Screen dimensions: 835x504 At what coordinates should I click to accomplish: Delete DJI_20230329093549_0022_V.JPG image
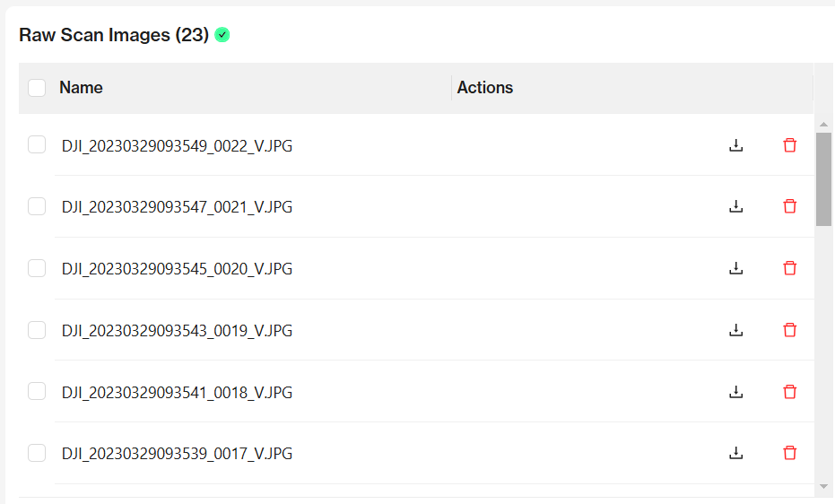tap(789, 145)
